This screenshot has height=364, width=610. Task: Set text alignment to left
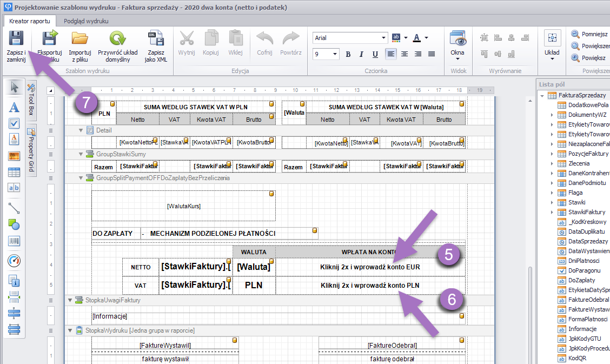390,54
